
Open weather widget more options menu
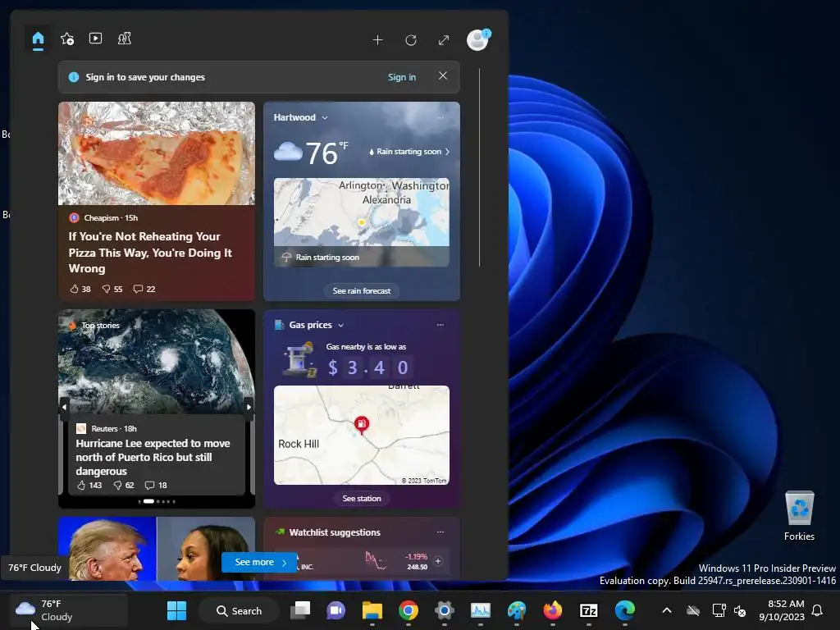pos(441,118)
